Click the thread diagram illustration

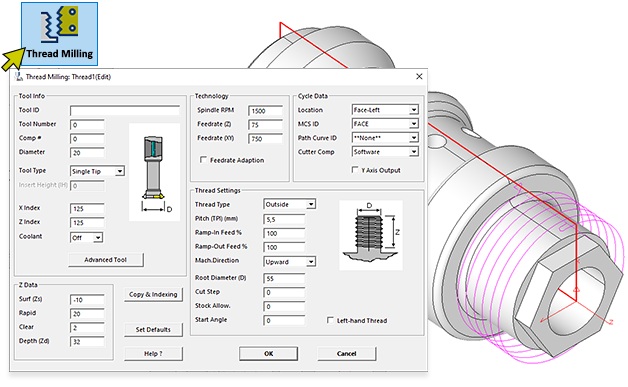[x=370, y=235]
